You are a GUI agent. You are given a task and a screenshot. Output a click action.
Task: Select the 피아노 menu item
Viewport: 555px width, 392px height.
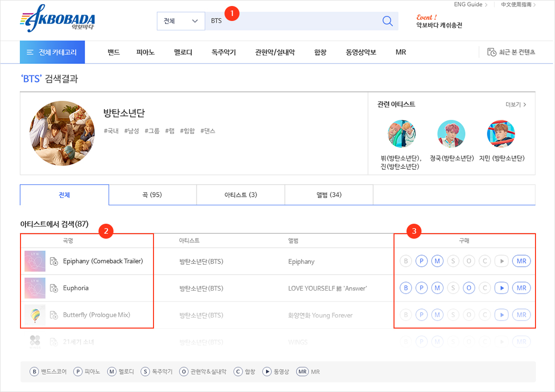[x=145, y=52]
